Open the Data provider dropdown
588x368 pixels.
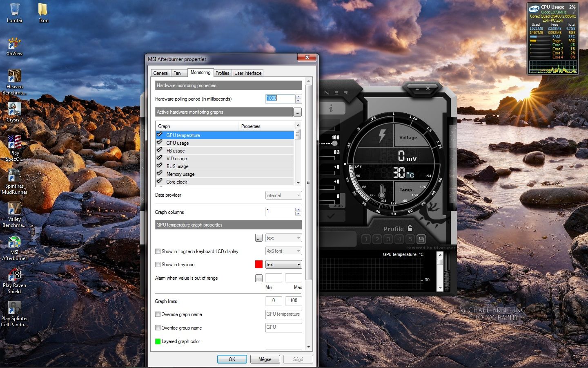point(284,195)
